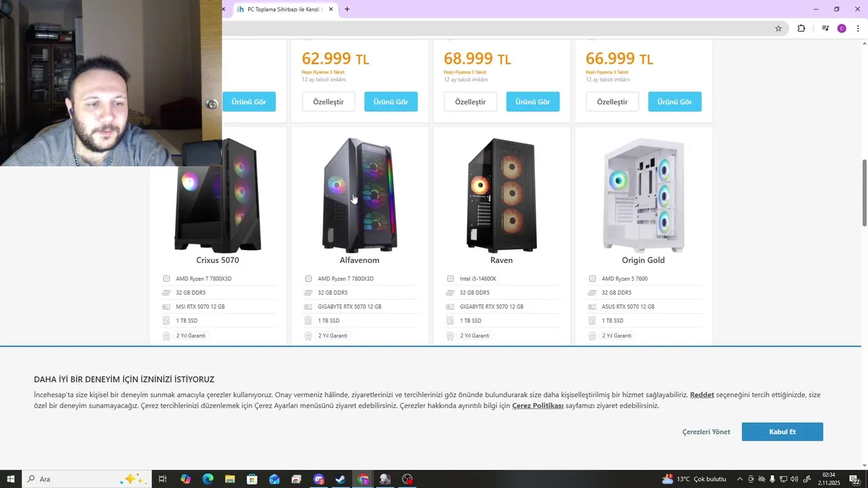The width and height of the screenshot is (868, 488).
Task: Open the Chrome extensions puzzle icon
Action: [x=801, y=28]
